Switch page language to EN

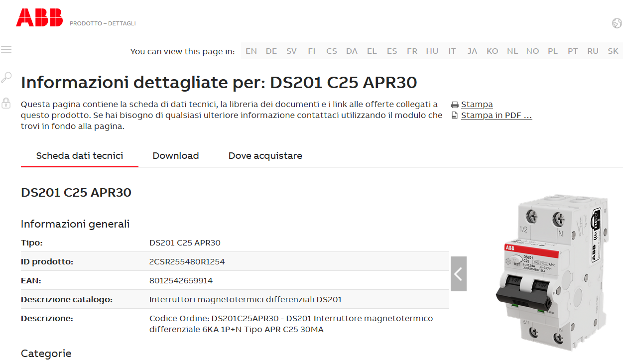251,51
